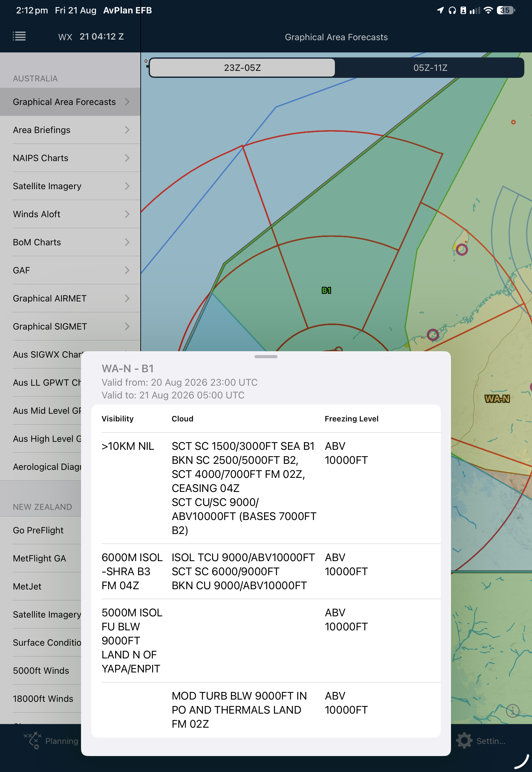The height and width of the screenshot is (772, 532).
Task: Tap the B1 area label on map
Action: coord(326,290)
